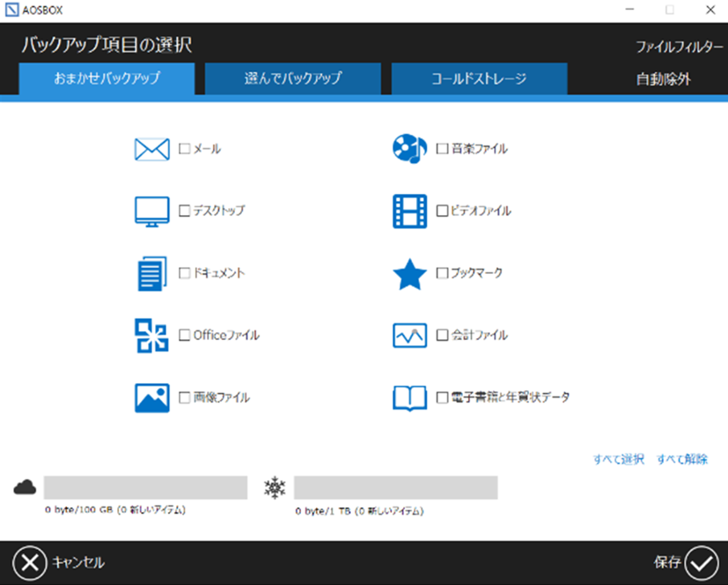Click the 保存 label

(667, 562)
